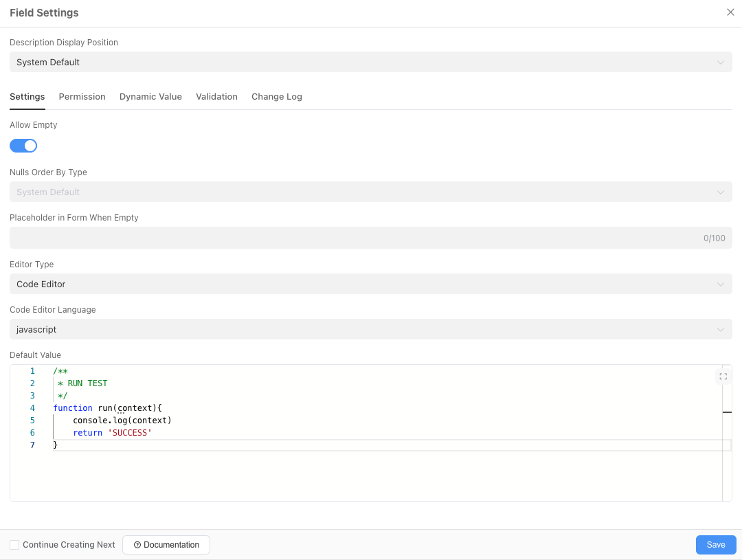Expand the code editor to fullscreen
This screenshot has height=560, width=742.
click(723, 376)
